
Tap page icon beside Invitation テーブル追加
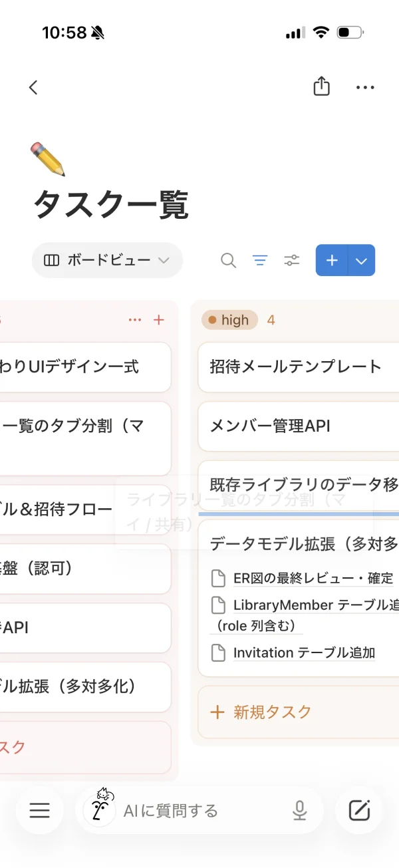(x=218, y=653)
